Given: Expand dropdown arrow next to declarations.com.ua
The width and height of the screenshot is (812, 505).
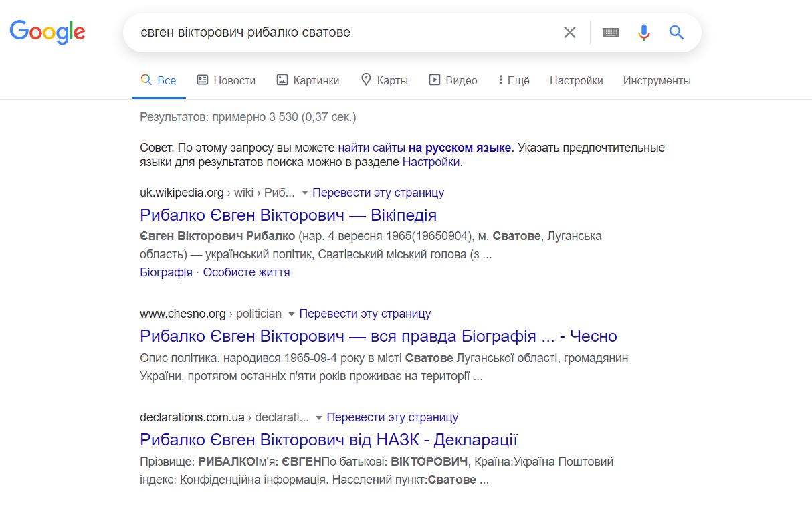Looking at the screenshot, I should pos(318,417).
